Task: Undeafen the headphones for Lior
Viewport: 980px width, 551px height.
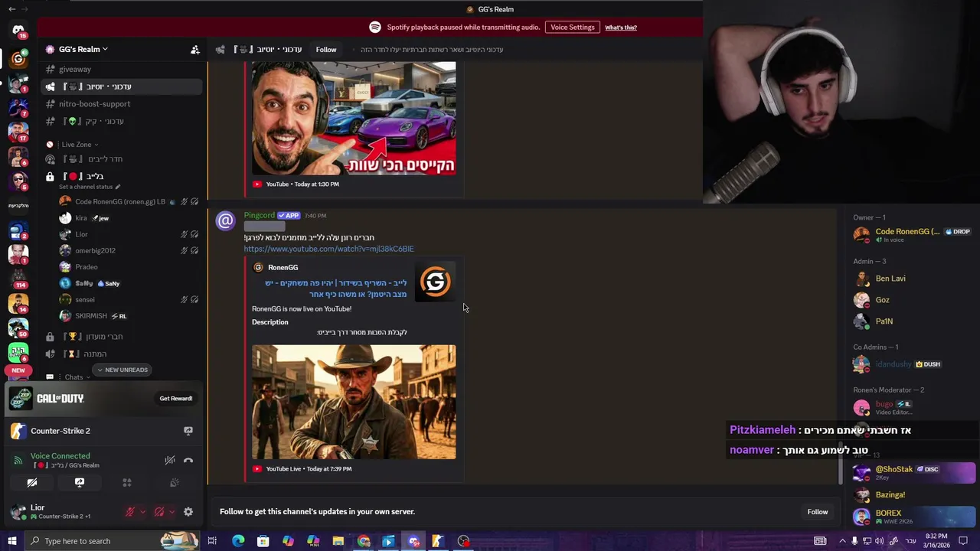Action: pos(159,512)
